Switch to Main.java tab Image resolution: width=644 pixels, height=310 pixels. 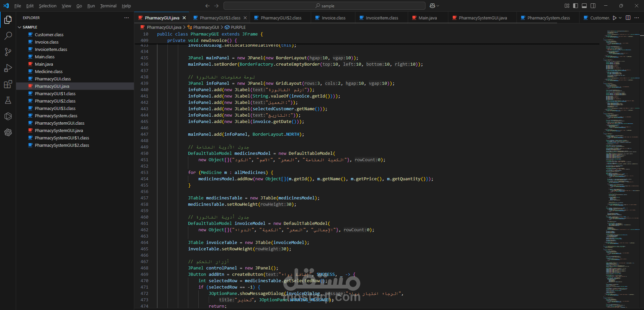pos(428,18)
